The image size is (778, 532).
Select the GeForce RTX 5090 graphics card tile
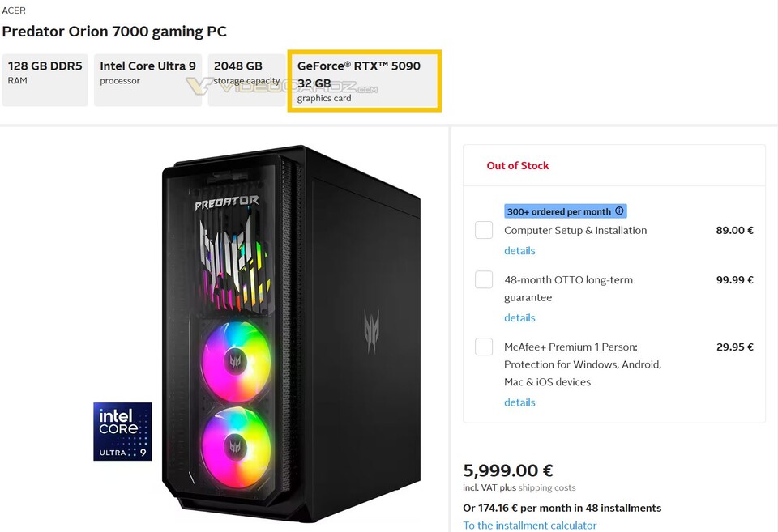pos(364,80)
